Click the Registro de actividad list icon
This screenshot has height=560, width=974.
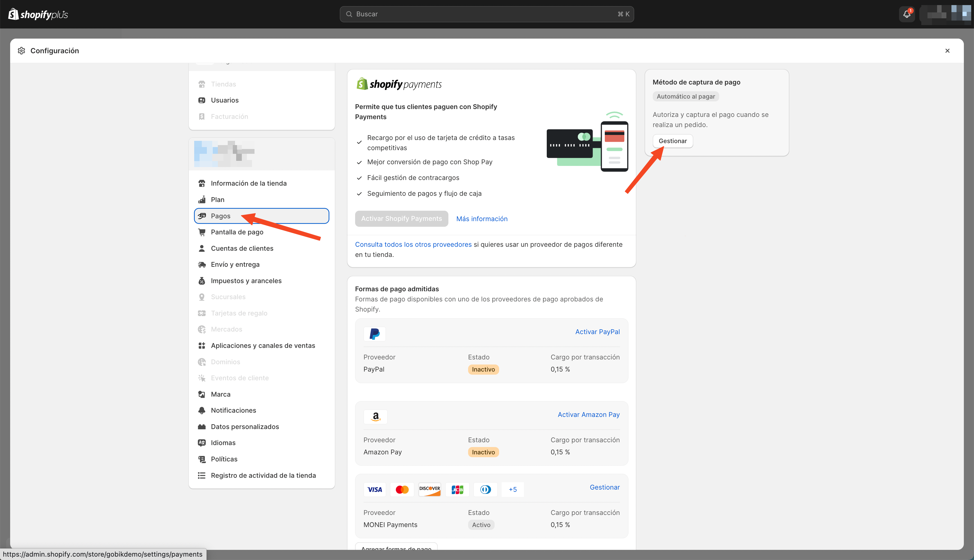(202, 476)
